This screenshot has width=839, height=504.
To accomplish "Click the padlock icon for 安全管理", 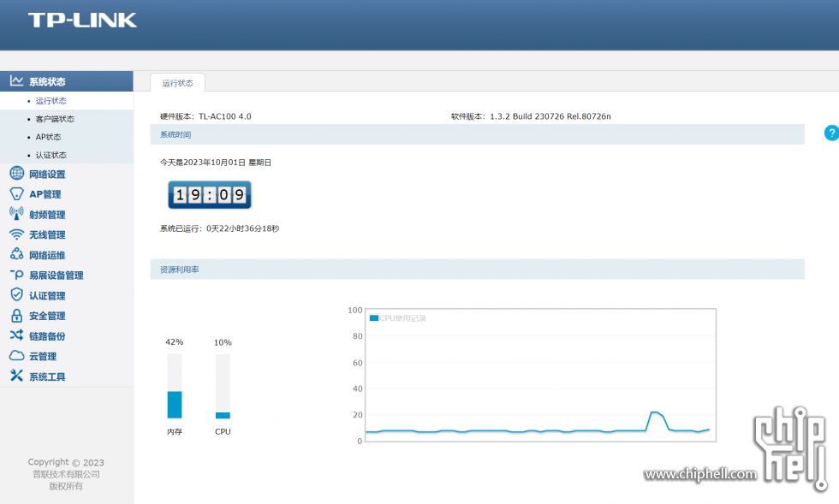I will pos(16,316).
